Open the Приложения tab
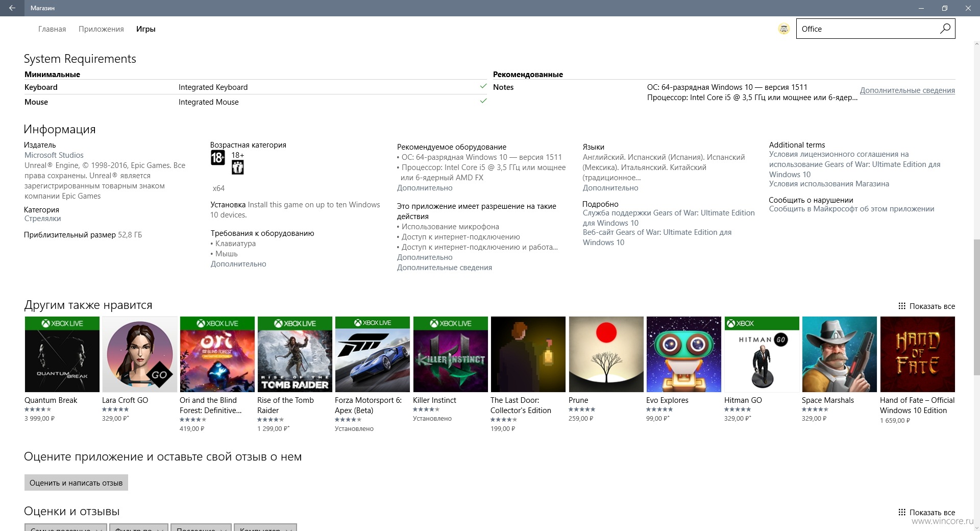Image resolution: width=980 pixels, height=531 pixels. pos(101,29)
